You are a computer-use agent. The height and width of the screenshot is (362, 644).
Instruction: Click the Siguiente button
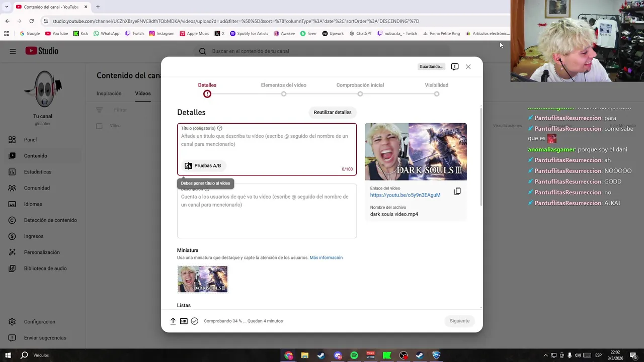[x=459, y=321]
